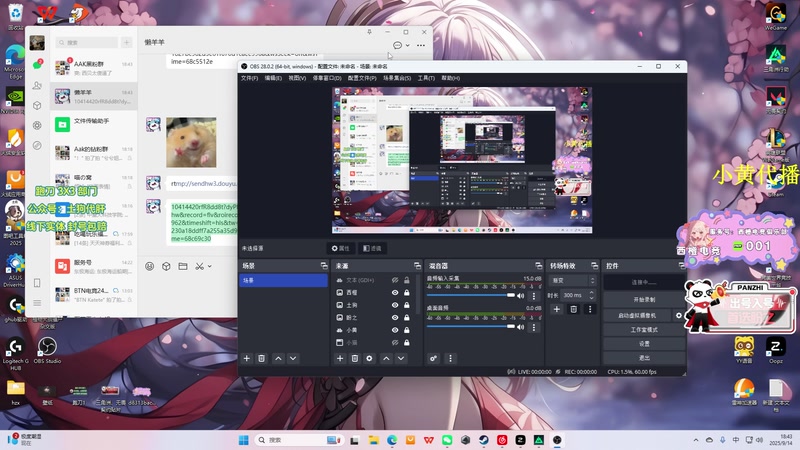
Task: Open OBS 工具(T) menu
Action: click(x=426, y=78)
